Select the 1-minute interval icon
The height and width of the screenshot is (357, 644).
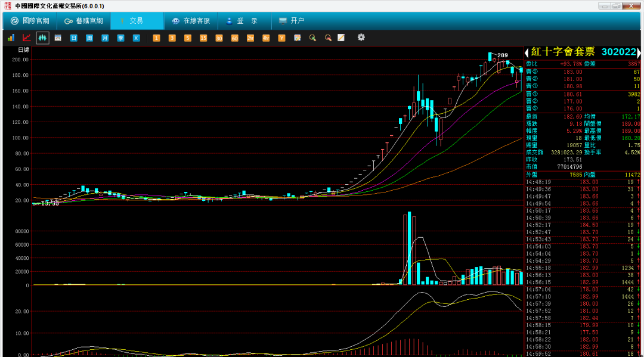pos(156,38)
